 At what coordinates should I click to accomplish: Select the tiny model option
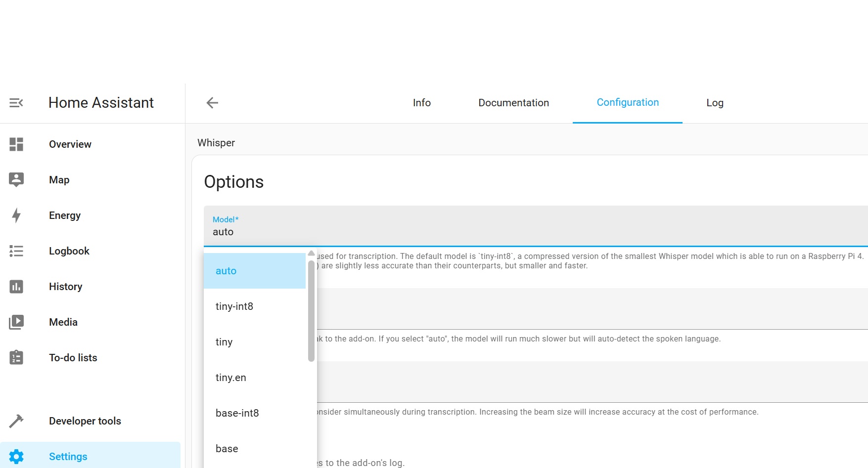[255, 342]
